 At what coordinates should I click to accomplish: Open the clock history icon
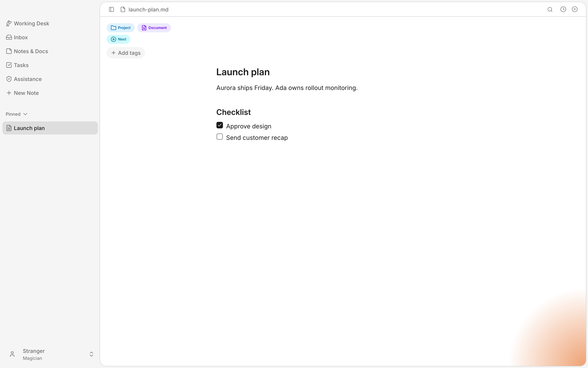563,9
